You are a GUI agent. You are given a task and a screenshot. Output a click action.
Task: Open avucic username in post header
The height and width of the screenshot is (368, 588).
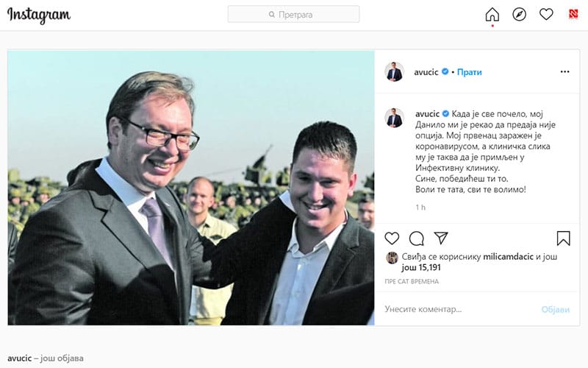pos(426,72)
